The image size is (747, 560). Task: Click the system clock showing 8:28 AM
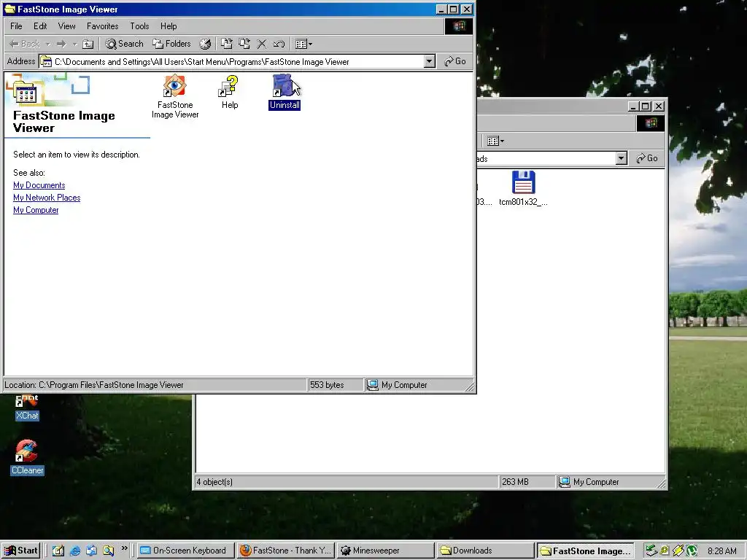[x=721, y=551]
